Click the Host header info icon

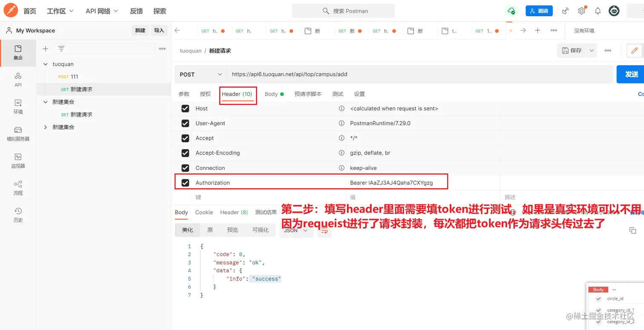pyautogui.click(x=341, y=109)
